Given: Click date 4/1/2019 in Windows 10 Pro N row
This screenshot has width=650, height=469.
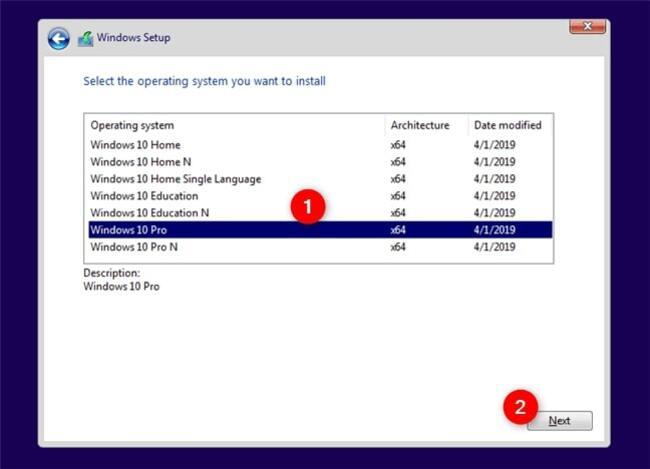Looking at the screenshot, I should [495, 247].
